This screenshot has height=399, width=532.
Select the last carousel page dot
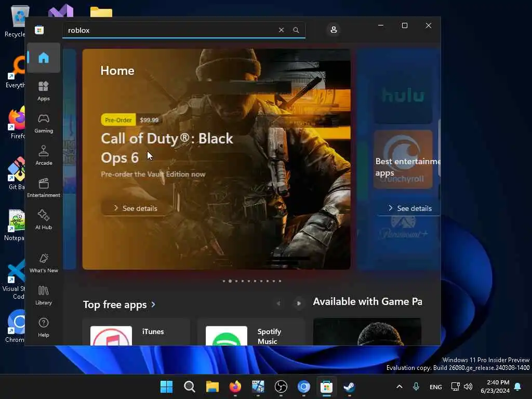point(280,281)
